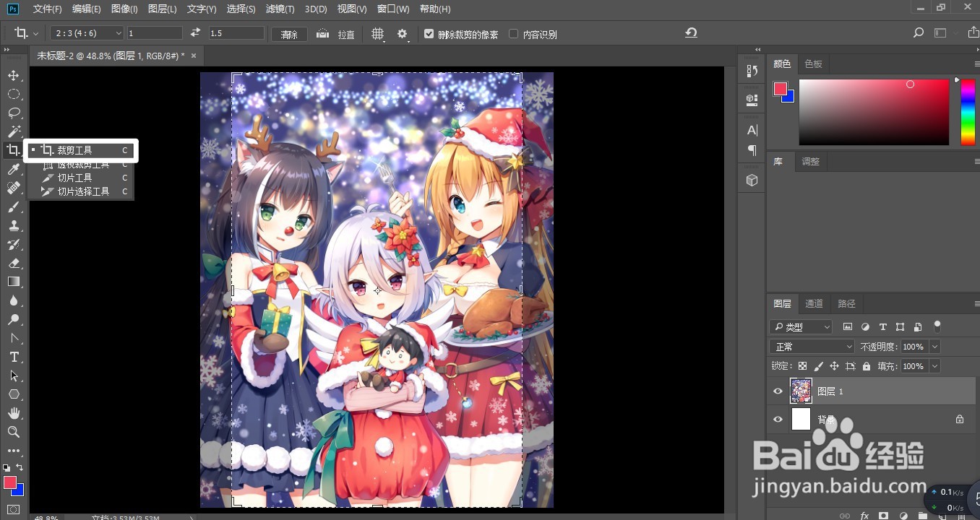This screenshot has height=520, width=980.
Task: Select the Eraser tool
Action: 13,263
